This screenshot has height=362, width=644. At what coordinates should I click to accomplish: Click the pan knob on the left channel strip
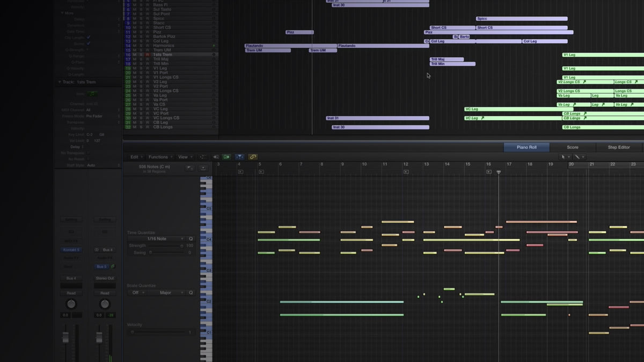tap(71, 304)
